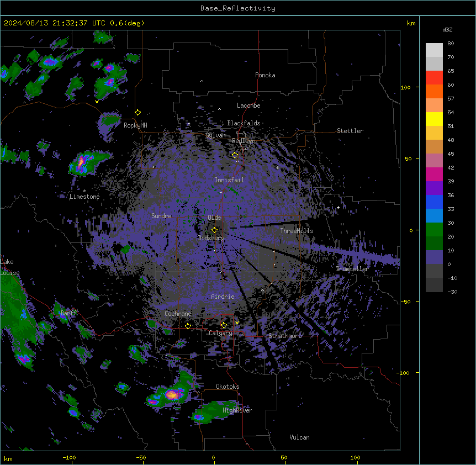Image resolution: width=476 pixels, height=465 pixels.
Task: Click the Vulcan label
Action: pos(299,437)
